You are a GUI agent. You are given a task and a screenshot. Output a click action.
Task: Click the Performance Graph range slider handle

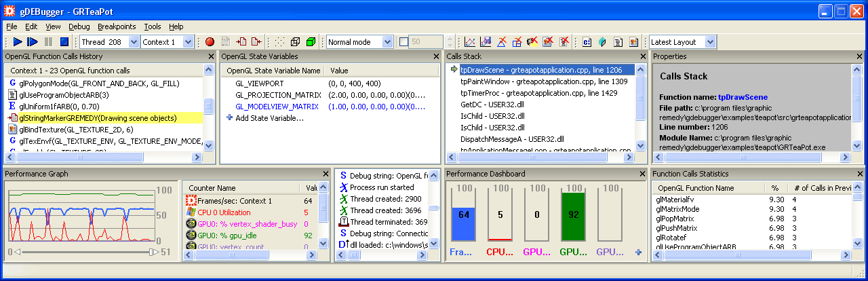(150, 252)
